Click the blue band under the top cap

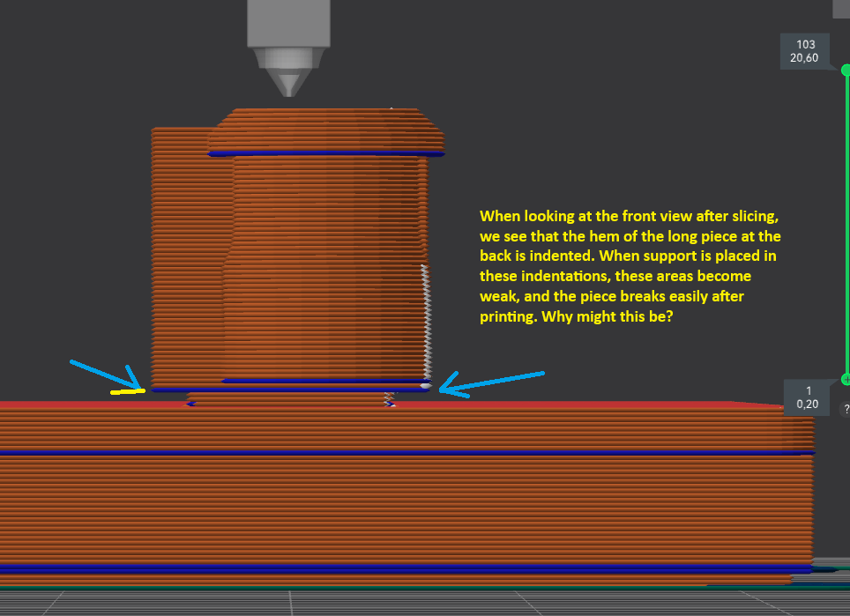(x=326, y=154)
